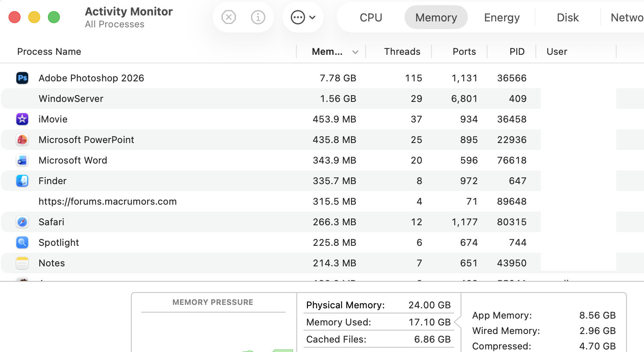
Task: Click the iMovie star icon
Action: point(22,119)
